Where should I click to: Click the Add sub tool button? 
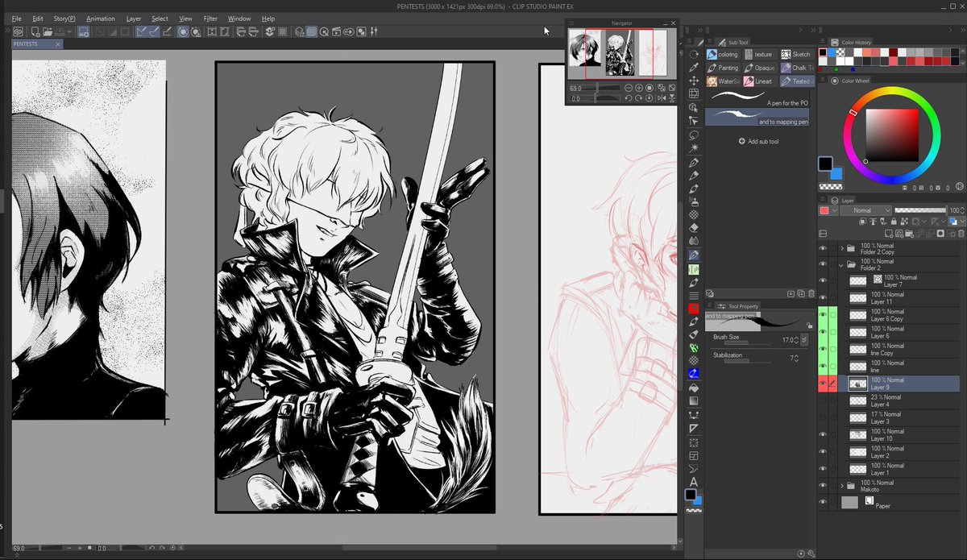tap(759, 141)
